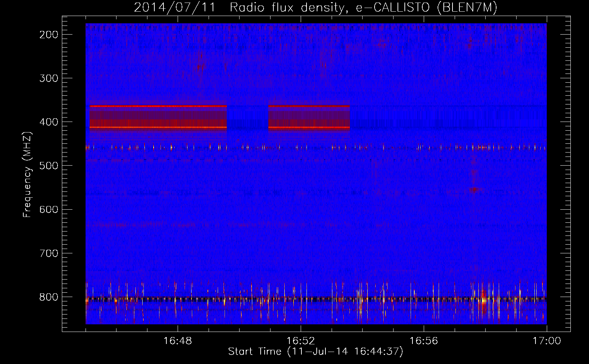The width and height of the screenshot is (589, 364).
Task: Click the 500 frequency tick label
Action: point(48,166)
